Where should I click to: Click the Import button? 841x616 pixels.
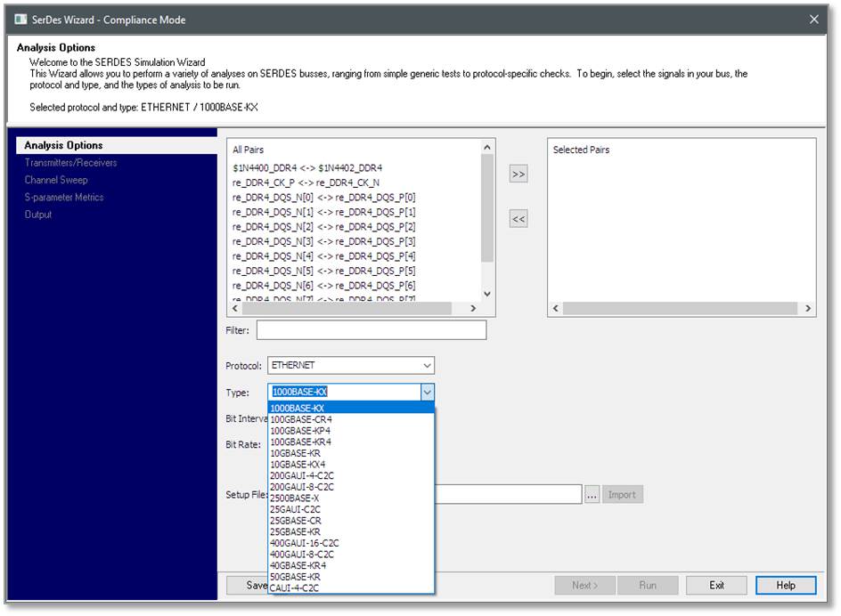(x=622, y=494)
